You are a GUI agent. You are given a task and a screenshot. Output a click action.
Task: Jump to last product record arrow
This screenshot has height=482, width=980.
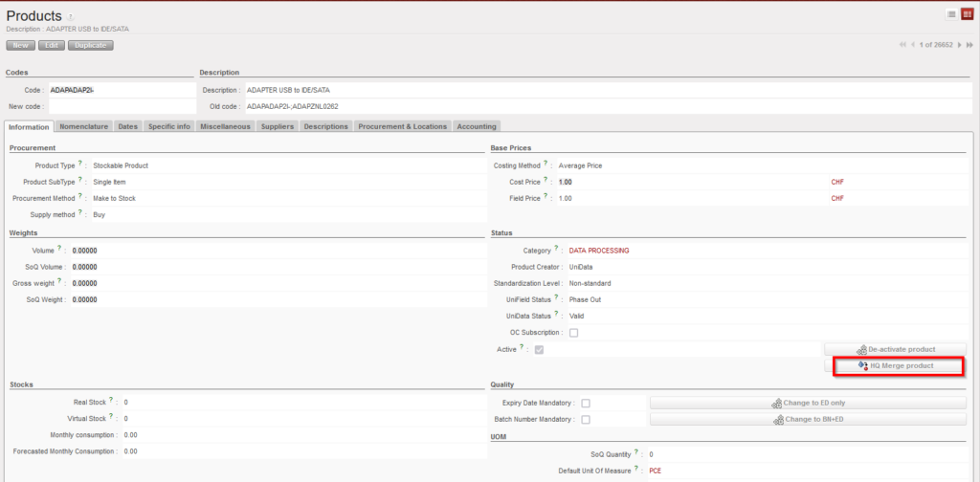point(969,45)
